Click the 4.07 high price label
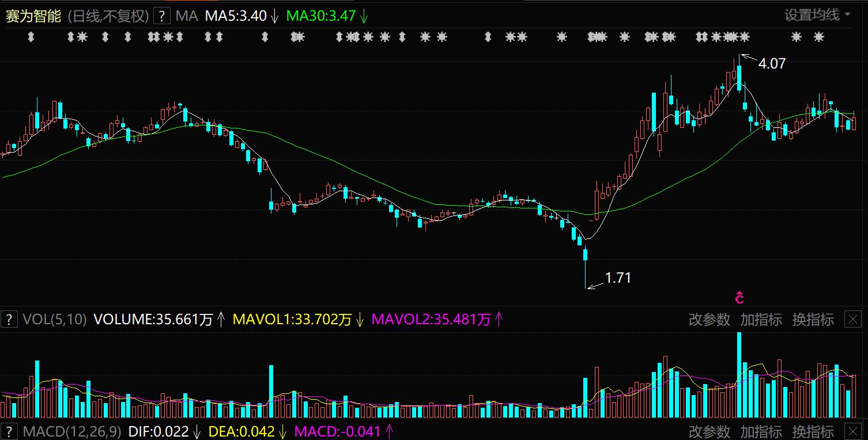The image size is (868, 440). (772, 64)
